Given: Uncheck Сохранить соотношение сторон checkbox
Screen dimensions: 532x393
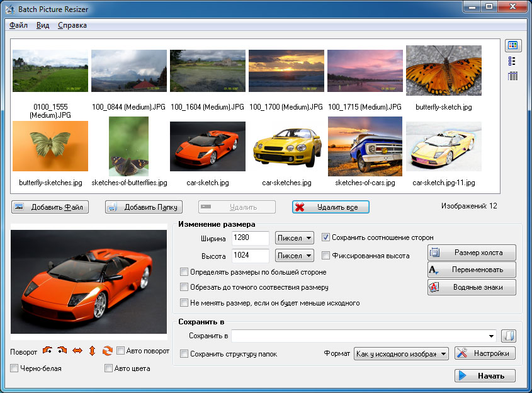Looking at the screenshot, I should [x=326, y=237].
